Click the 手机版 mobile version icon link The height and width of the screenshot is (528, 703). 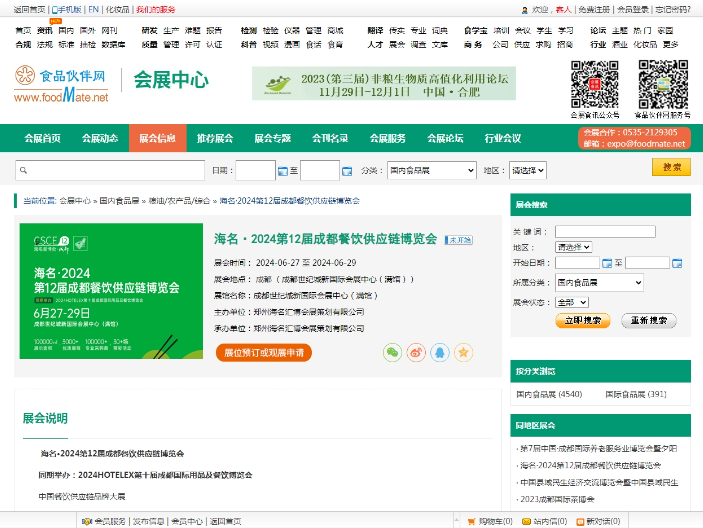[x=66, y=9]
